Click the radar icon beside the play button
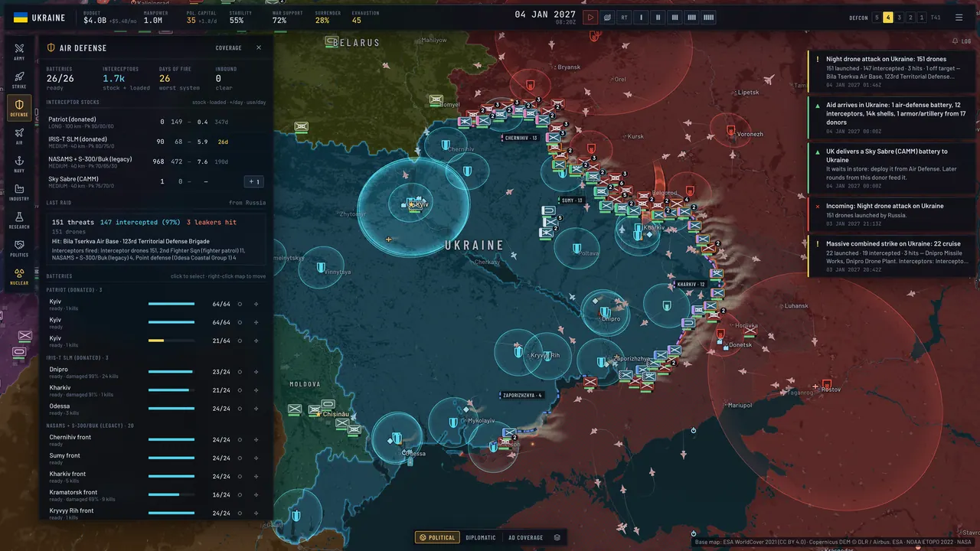The height and width of the screenshot is (551, 980). [607, 18]
